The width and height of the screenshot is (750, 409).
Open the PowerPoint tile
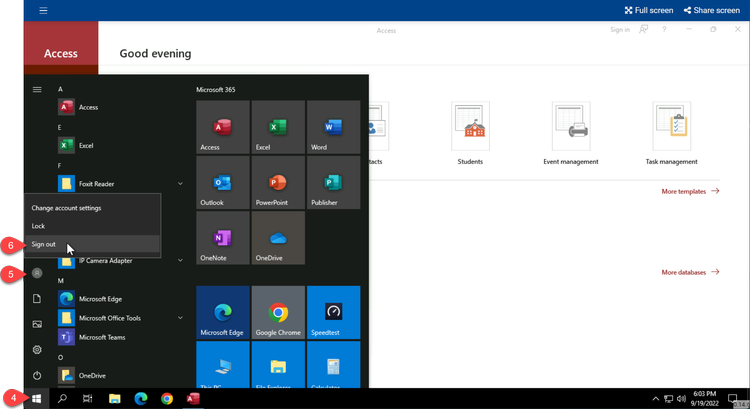tap(278, 182)
